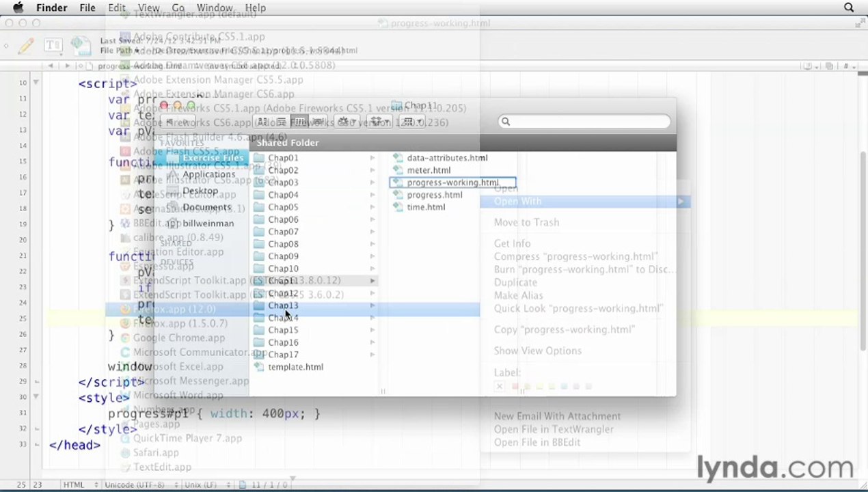The height and width of the screenshot is (492, 868).
Task: Open Spotlight search in the menu bar
Action: click(x=849, y=8)
